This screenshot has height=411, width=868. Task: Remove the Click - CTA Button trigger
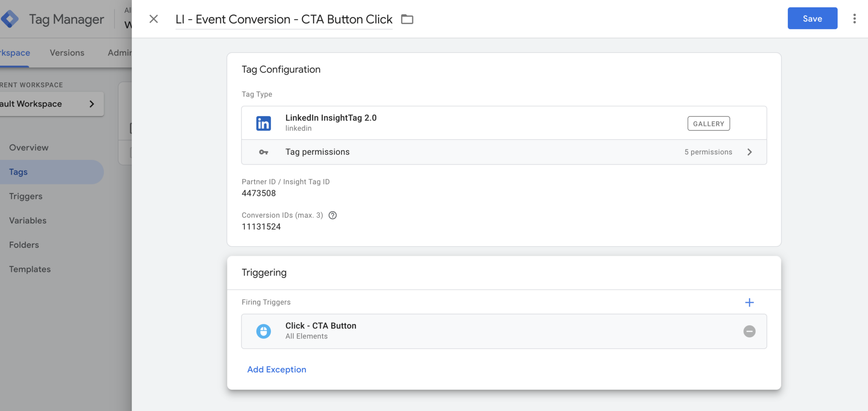(x=749, y=331)
